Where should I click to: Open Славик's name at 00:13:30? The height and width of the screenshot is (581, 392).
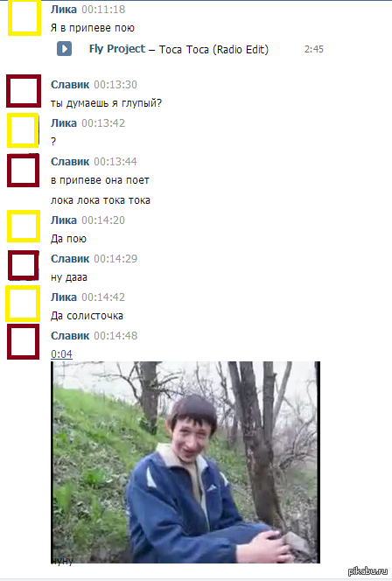coord(70,85)
